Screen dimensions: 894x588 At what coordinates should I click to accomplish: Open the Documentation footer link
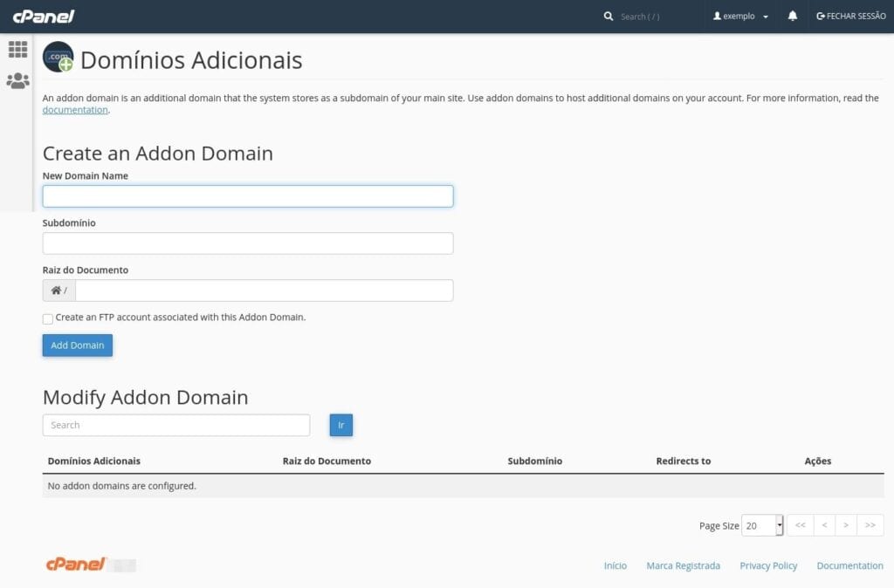point(849,566)
